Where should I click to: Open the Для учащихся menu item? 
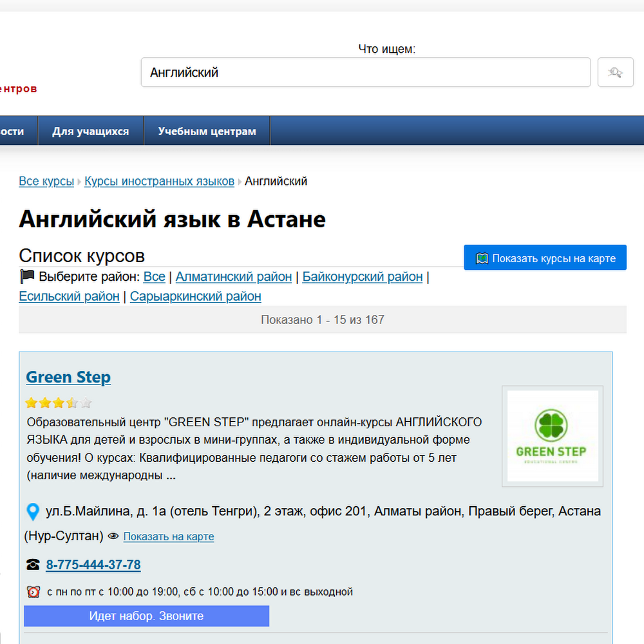(x=90, y=131)
